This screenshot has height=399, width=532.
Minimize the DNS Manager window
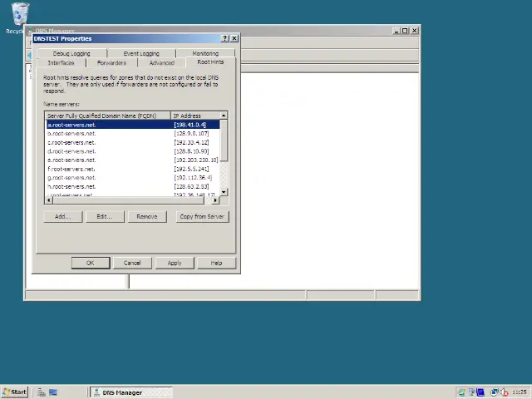pos(397,31)
